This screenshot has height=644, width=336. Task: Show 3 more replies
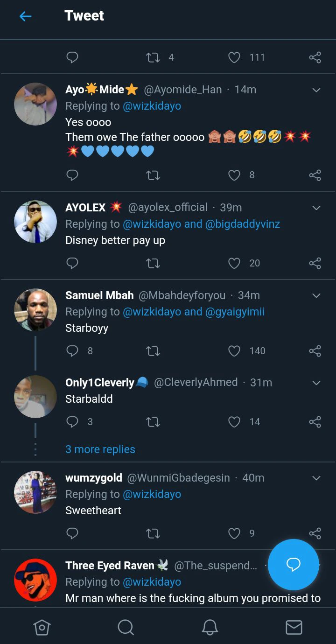(100, 449)
